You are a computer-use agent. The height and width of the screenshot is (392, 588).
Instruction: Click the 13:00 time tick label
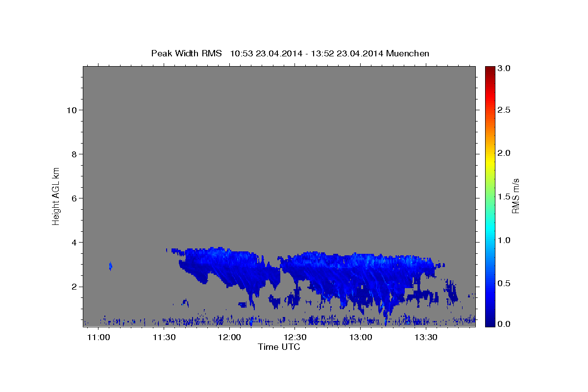[361, 338]
